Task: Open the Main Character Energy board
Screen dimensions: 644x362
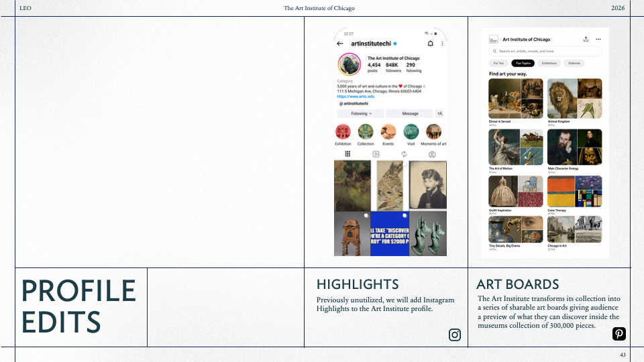Action: click(x=575, y=147)
